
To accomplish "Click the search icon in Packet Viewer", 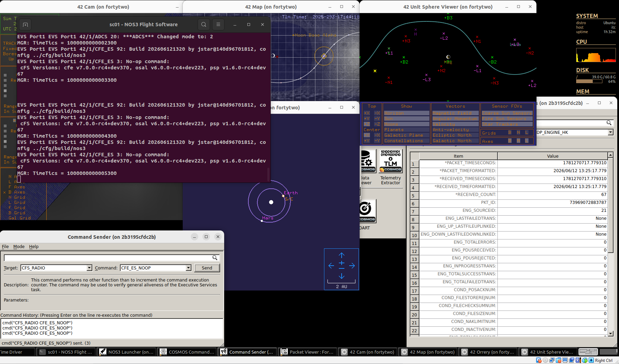I will [x=609, y=123].
